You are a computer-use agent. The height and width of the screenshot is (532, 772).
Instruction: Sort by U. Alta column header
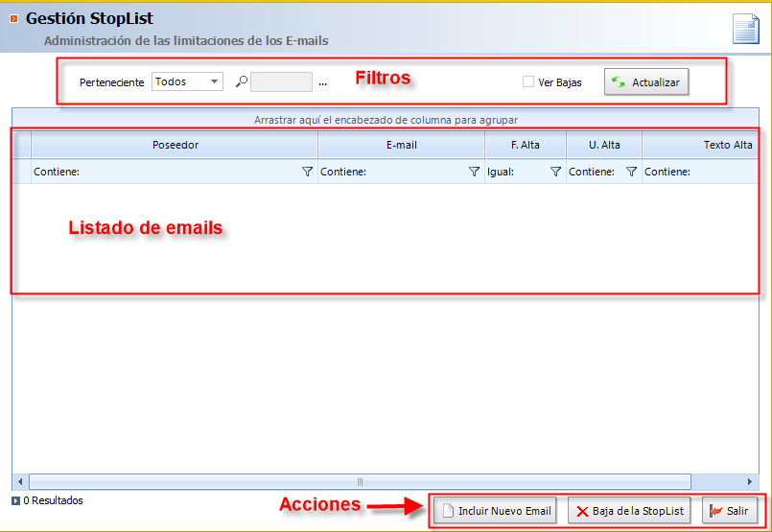click(x=604, y=145)
